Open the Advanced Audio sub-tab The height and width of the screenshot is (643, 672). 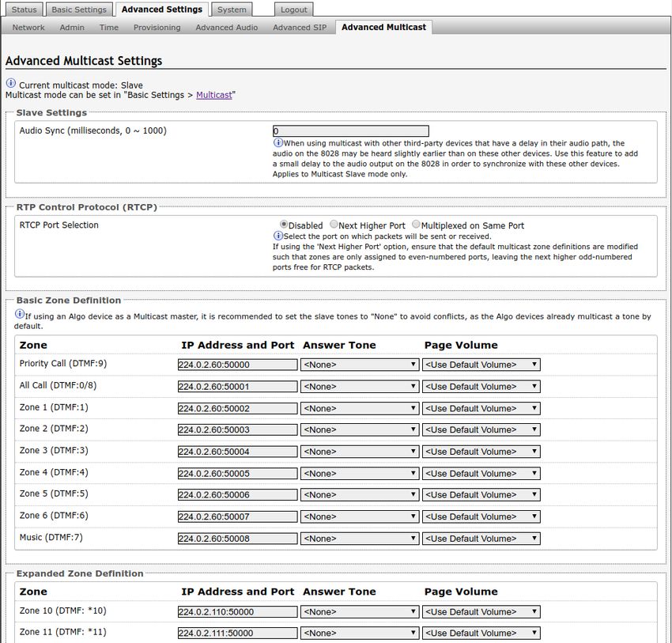pyautogui.click(x=227, y=28)
